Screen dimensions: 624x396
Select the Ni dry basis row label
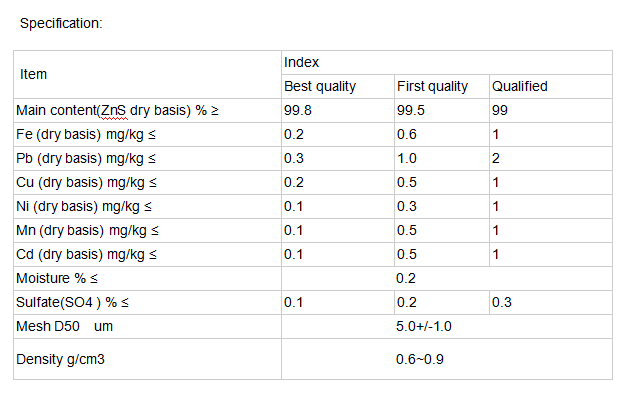click(x=84, y=206)
